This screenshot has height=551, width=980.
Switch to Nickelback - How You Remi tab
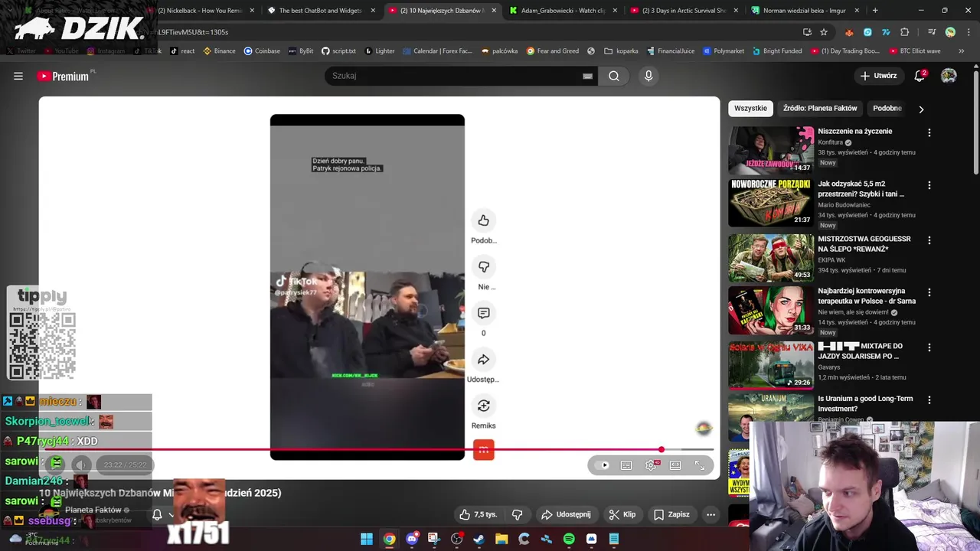[200, 11]
